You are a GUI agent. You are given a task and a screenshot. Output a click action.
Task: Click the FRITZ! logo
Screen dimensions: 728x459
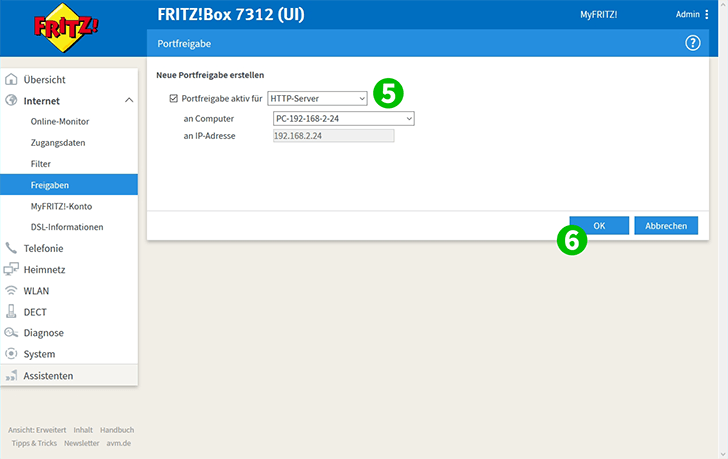65,28
